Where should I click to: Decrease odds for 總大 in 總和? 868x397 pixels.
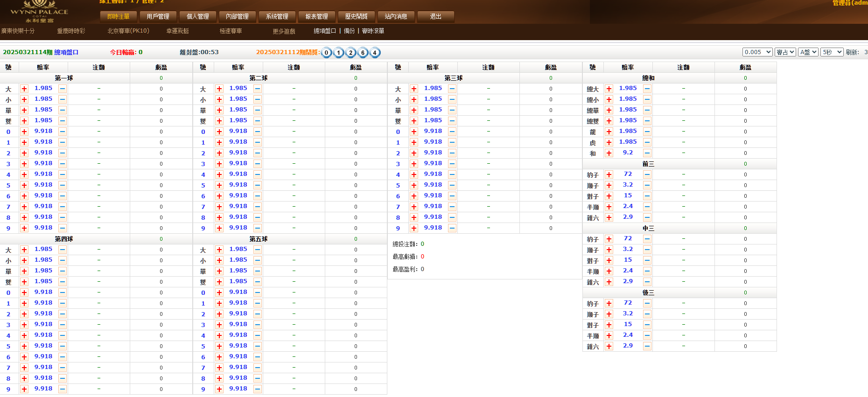(647, 89)
